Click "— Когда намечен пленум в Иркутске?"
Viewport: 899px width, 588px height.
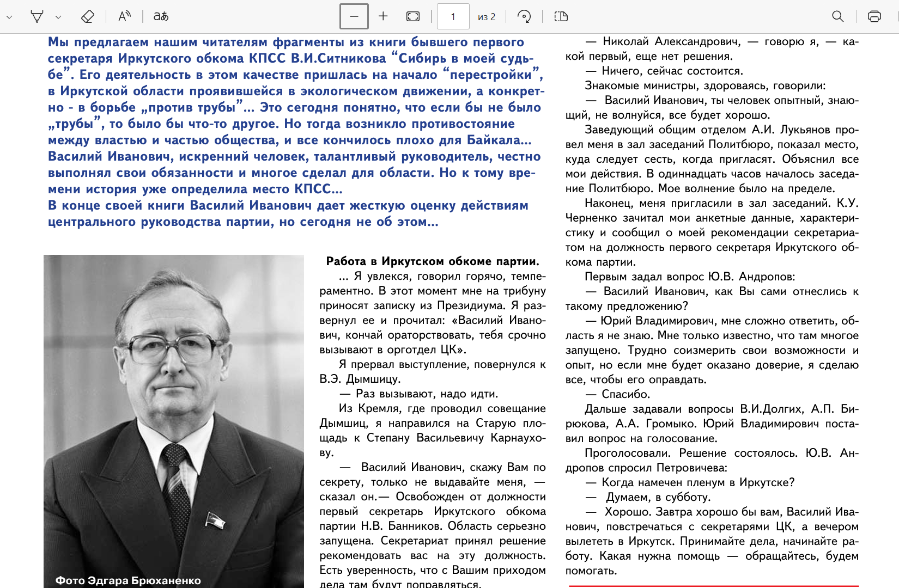point(690,482)
